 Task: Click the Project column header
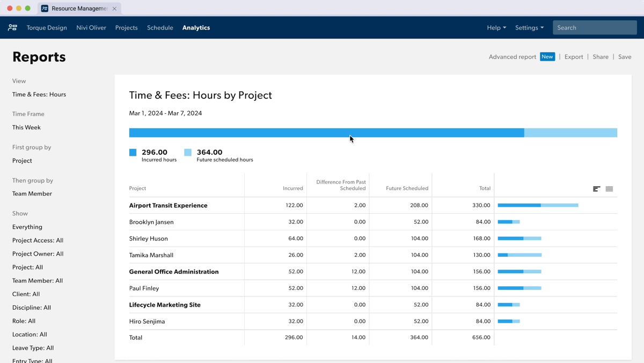(x=137, y=188)
